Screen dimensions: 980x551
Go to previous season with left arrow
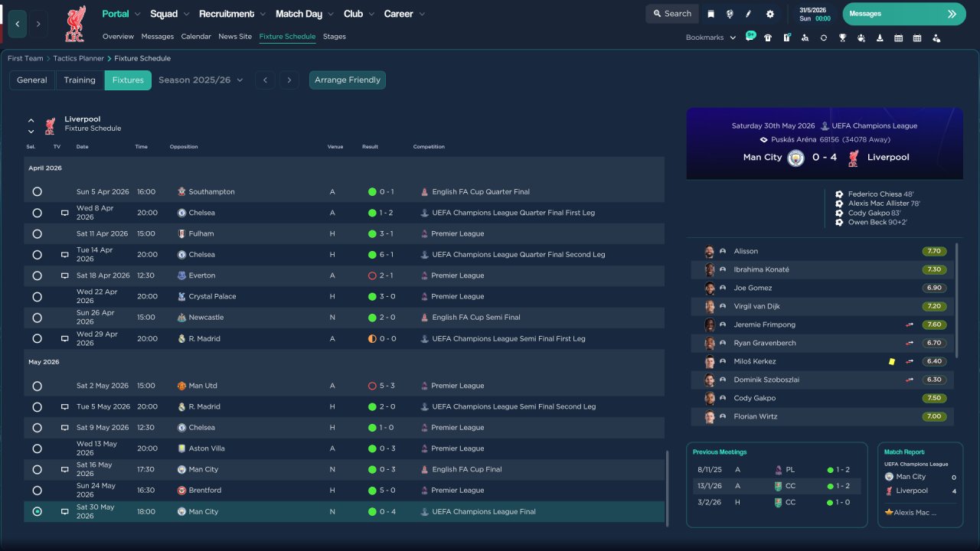point(265,80)
